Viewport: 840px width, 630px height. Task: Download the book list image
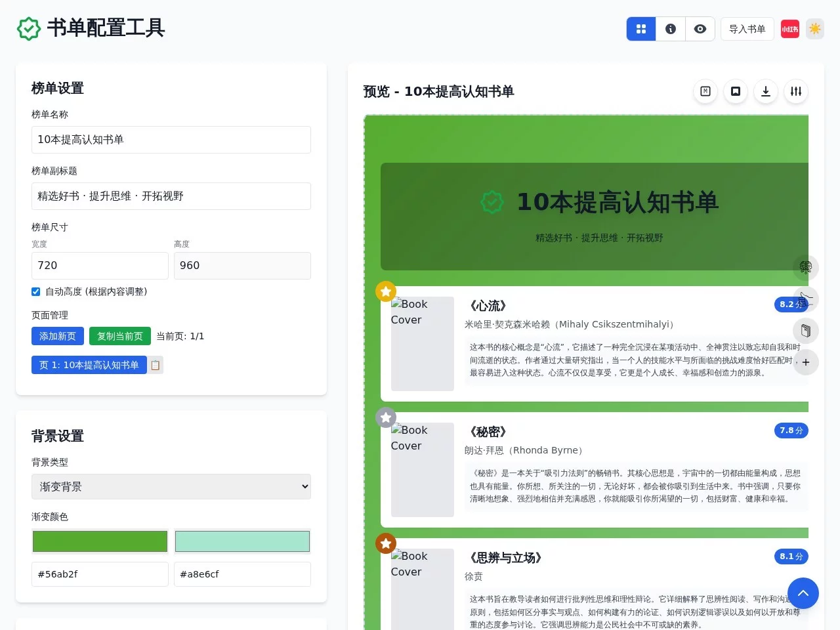pyautogui.click(x=765, y=92)
